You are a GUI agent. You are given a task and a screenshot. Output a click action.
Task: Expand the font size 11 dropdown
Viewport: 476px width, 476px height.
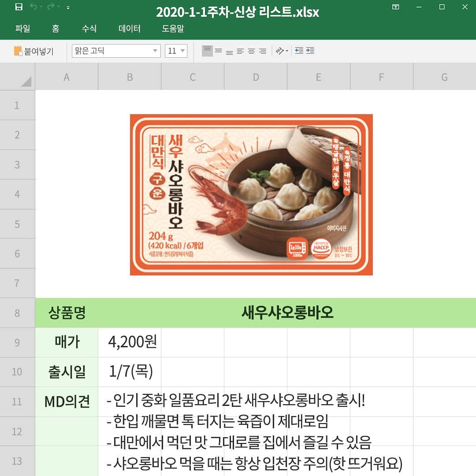point(182,51)
